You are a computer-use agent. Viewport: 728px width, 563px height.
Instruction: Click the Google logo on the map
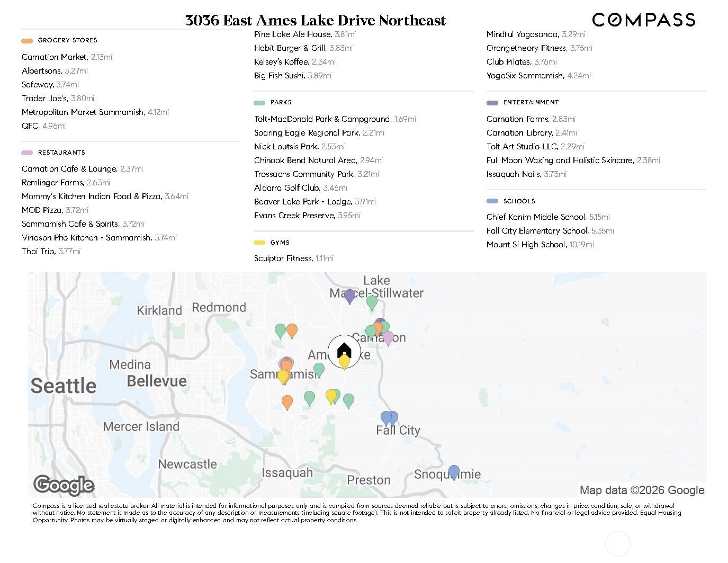tap(64, 485)
